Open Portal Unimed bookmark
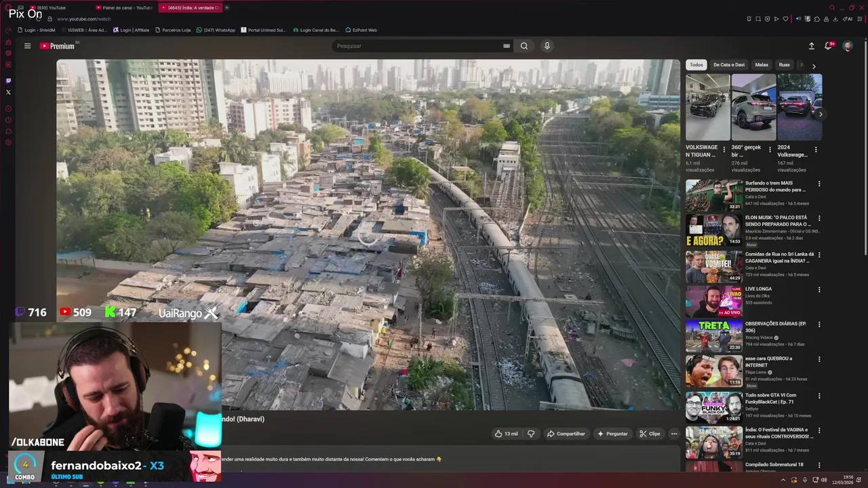This screenshot has height=488, width=868. point(263,30)
